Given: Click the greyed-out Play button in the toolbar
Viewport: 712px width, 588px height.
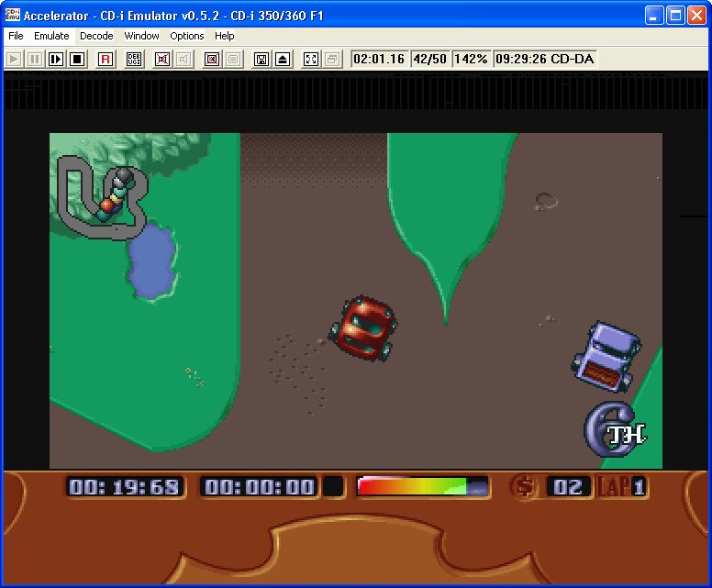Looking at the screenshot, I should [14, 59].
